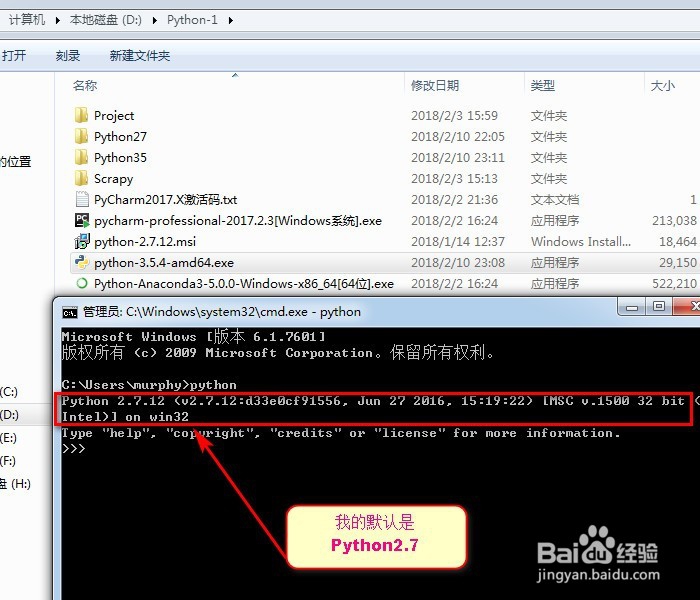Sort files by 大小 column header
Screen dimensions: 700x600
click(662, 85)
